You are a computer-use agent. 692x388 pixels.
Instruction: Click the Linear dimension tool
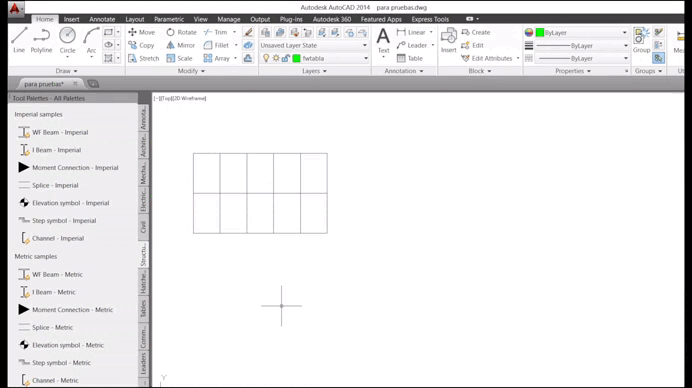(411, 32)
